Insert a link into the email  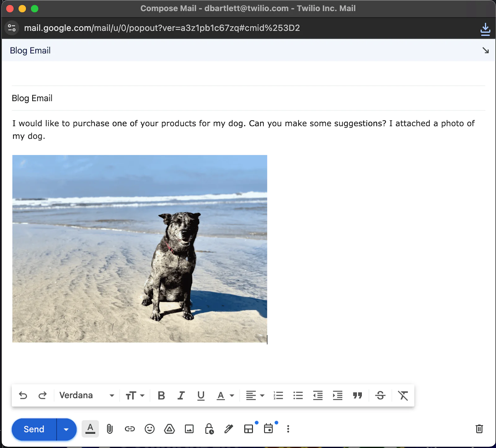point(130,429)
